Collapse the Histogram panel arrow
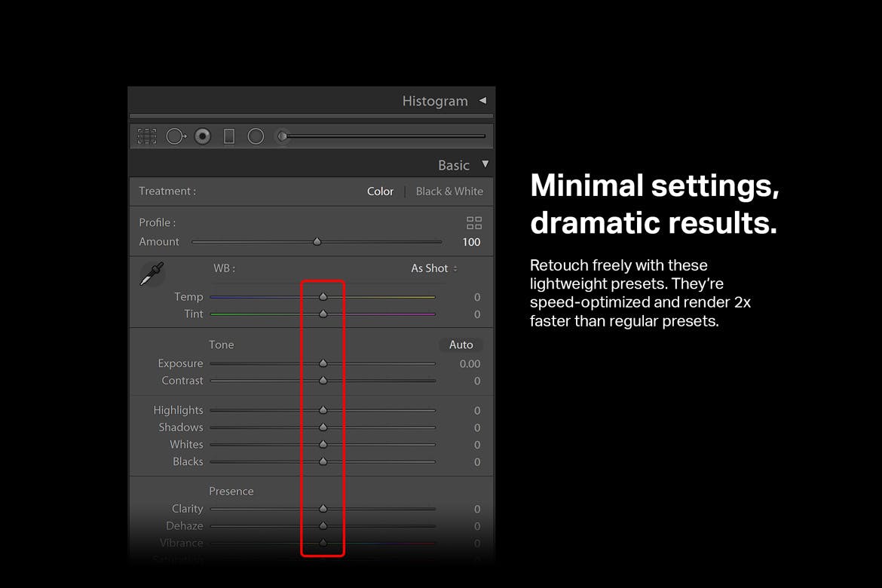 tap(482, 100)
